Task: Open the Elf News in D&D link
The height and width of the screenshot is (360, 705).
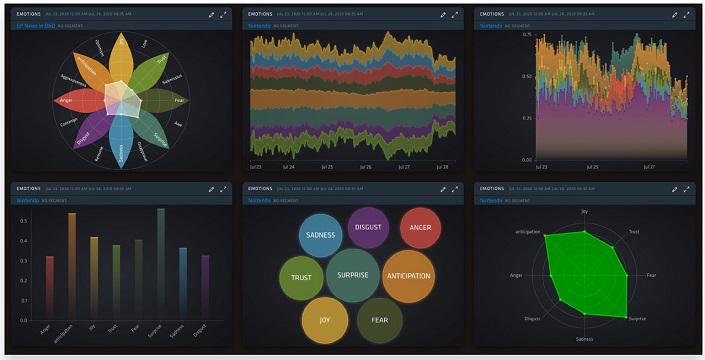Action: (36, 26)
